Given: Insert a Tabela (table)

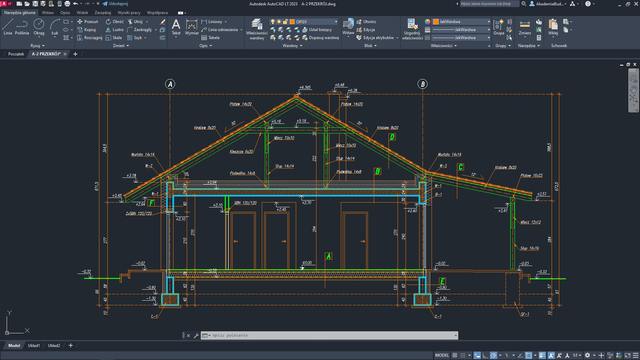Looking at the screenshot, I should (x=211, y=38).
